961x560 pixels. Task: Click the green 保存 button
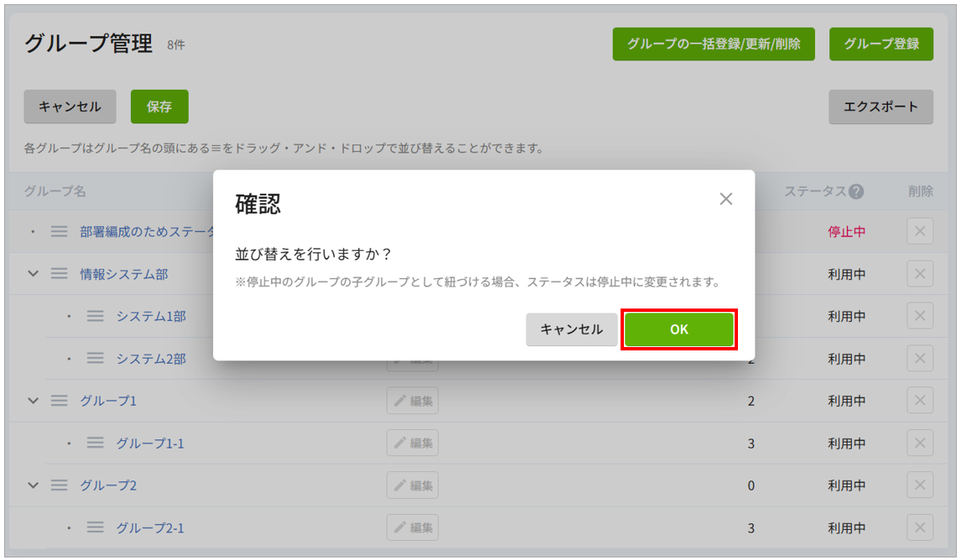[x=159, y=106]
